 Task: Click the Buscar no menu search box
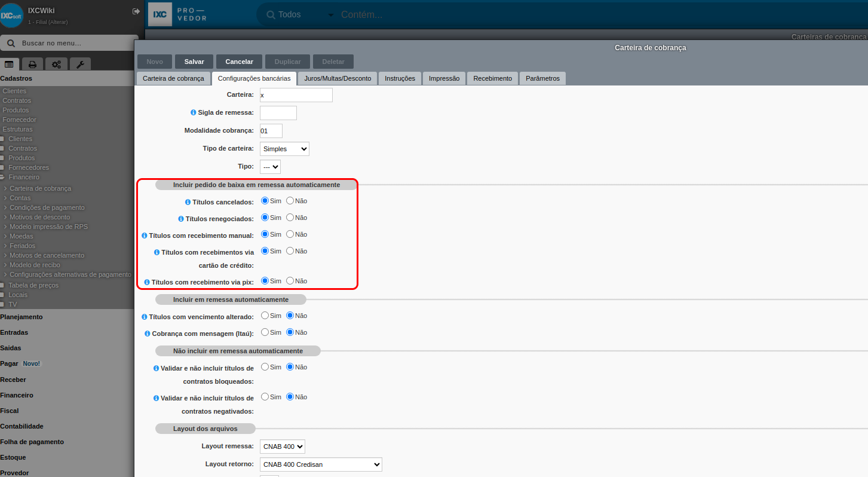[69, 43]
